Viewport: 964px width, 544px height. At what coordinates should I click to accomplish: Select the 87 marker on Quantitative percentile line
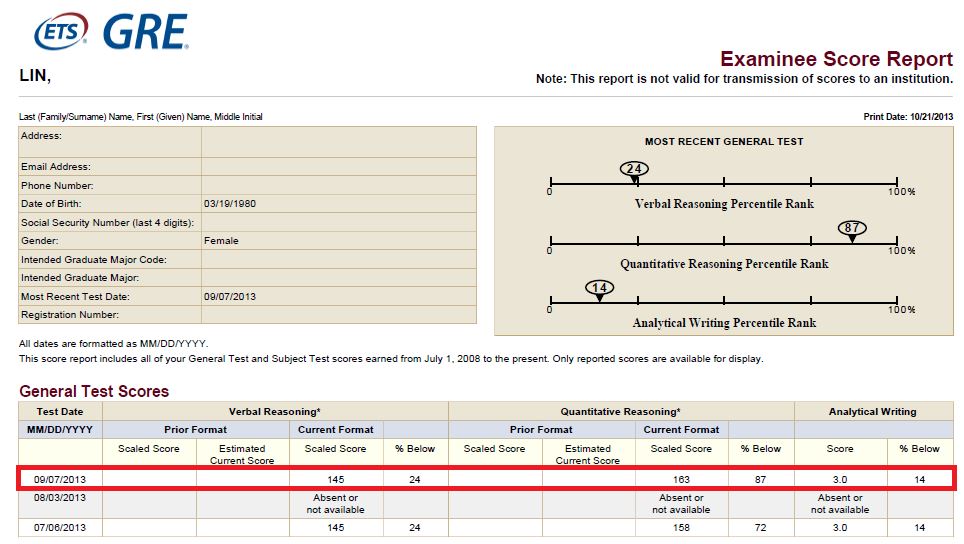[x=852, y=231]
